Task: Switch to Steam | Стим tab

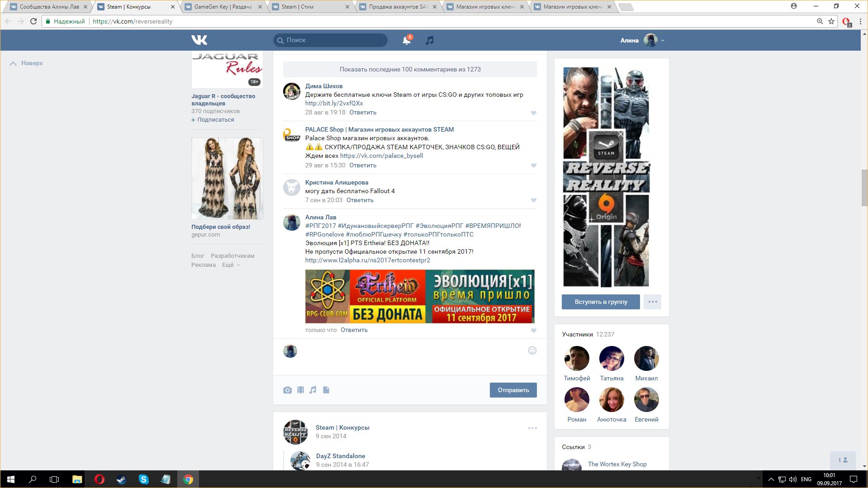Action: pos(309,7)
